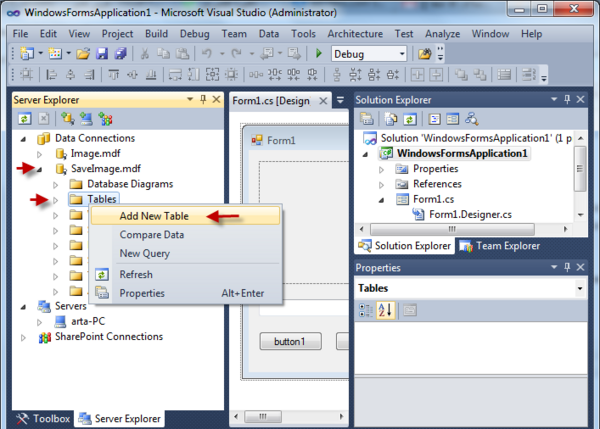This screenshot has height=429, width=600.
Task: Collapse the Servers node
Action: [23, 307]
